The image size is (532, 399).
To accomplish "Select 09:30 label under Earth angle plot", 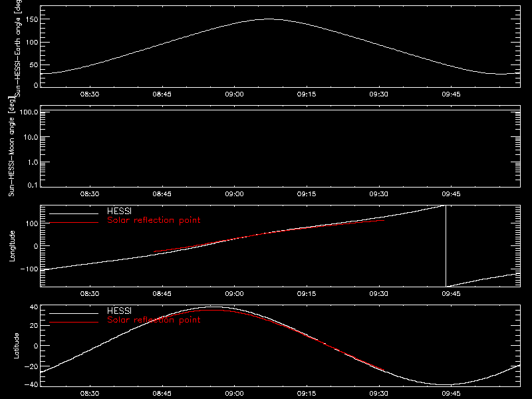I will 378,94.
